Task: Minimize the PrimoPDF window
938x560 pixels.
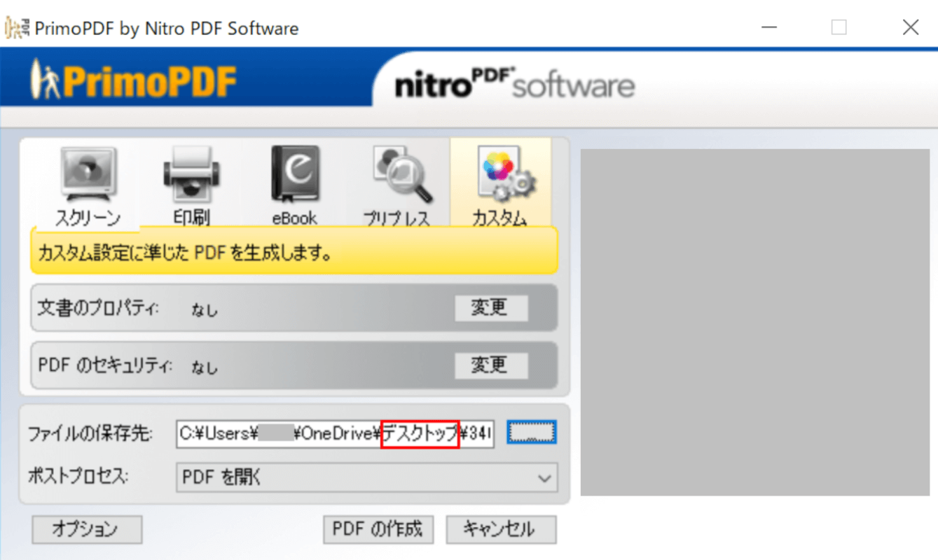Action: pos(769,27)
